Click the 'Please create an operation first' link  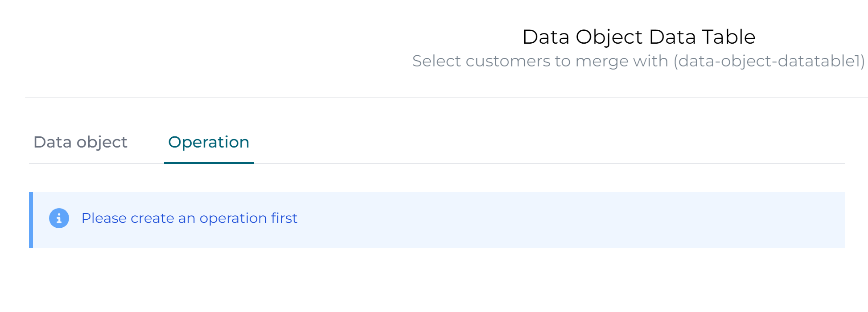189,218
